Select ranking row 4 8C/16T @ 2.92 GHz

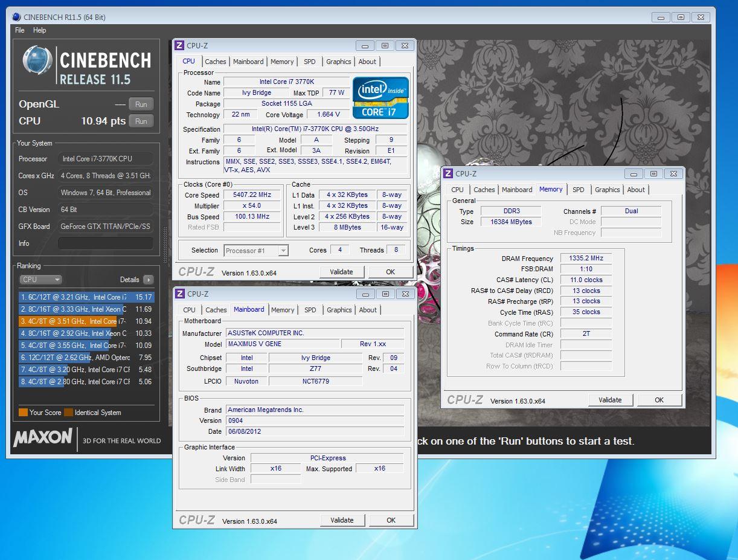86,333
